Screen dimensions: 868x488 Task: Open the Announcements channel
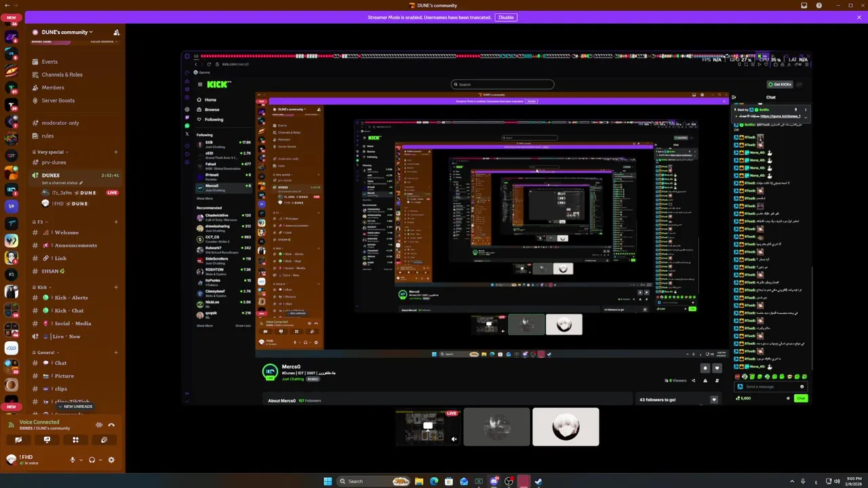[x=75, y=245]
